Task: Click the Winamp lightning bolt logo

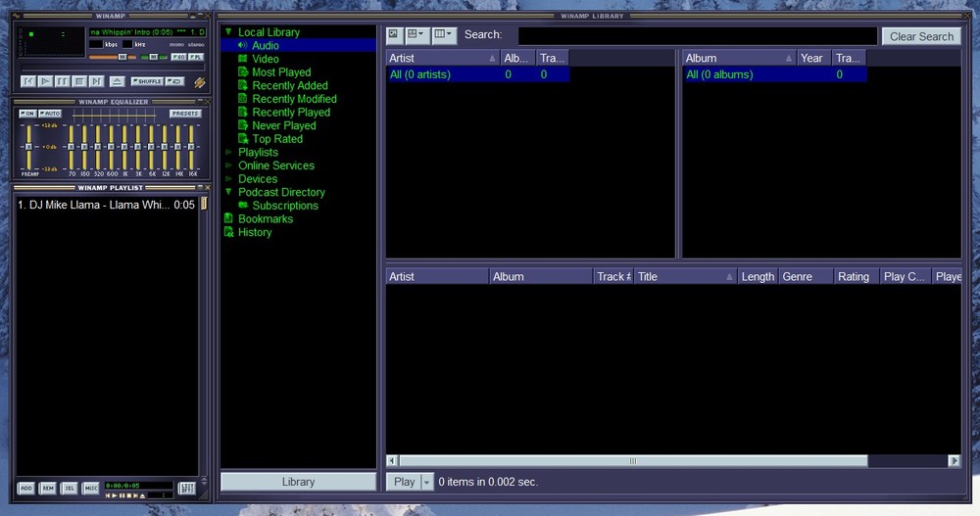Action: coord(200,82)
